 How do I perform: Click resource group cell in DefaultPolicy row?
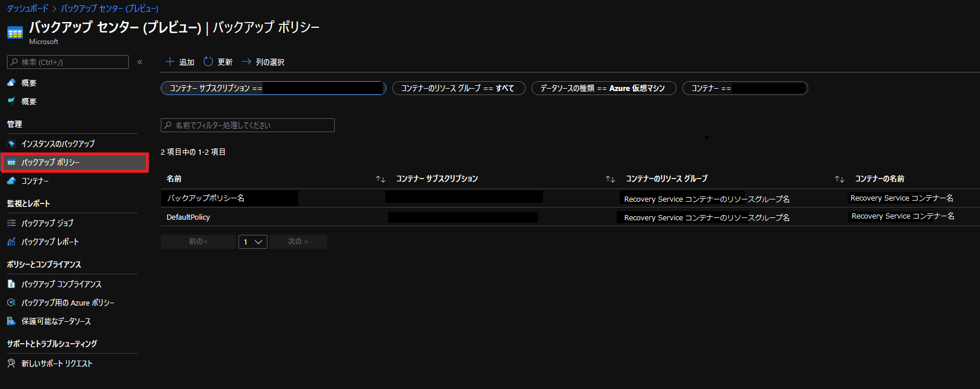coord(707,217)
